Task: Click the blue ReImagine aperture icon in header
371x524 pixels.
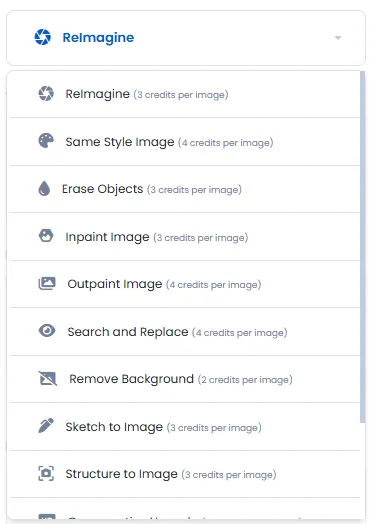Action: pos(43,37)
